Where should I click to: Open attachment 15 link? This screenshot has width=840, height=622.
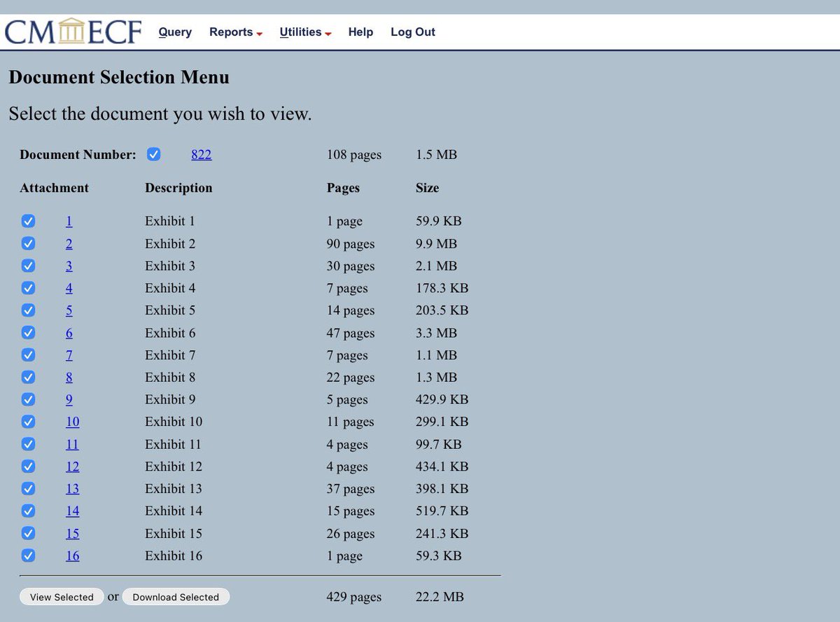coord(73,533)
